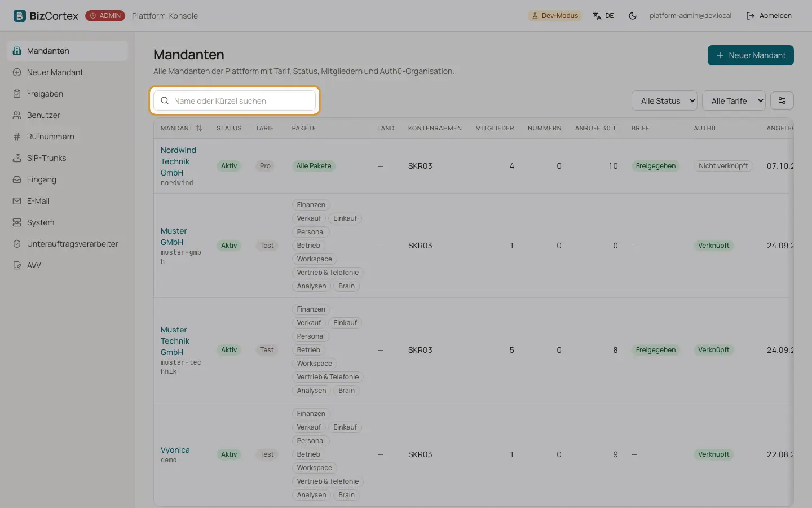Click the Dev-Modus badge
The height and width of the screenshot is (508, 812).
555,16
